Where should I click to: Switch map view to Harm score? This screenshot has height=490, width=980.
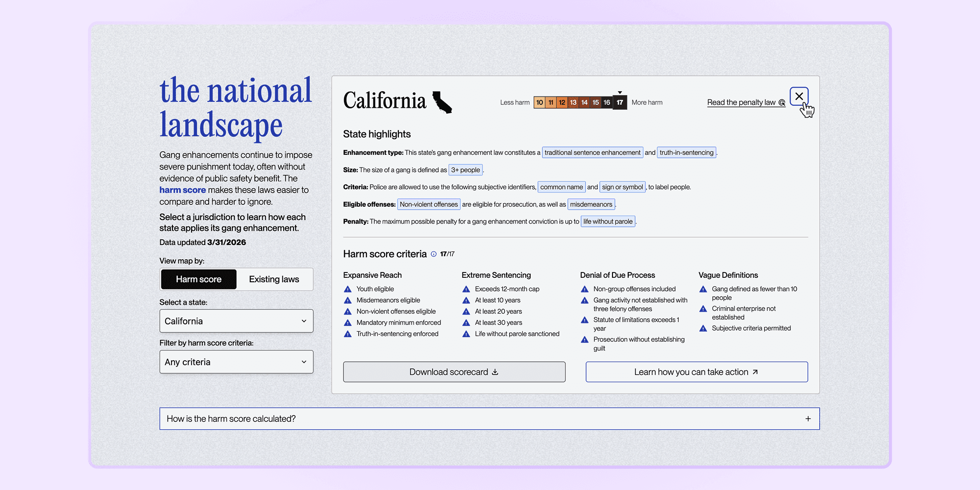click(198, 279)
